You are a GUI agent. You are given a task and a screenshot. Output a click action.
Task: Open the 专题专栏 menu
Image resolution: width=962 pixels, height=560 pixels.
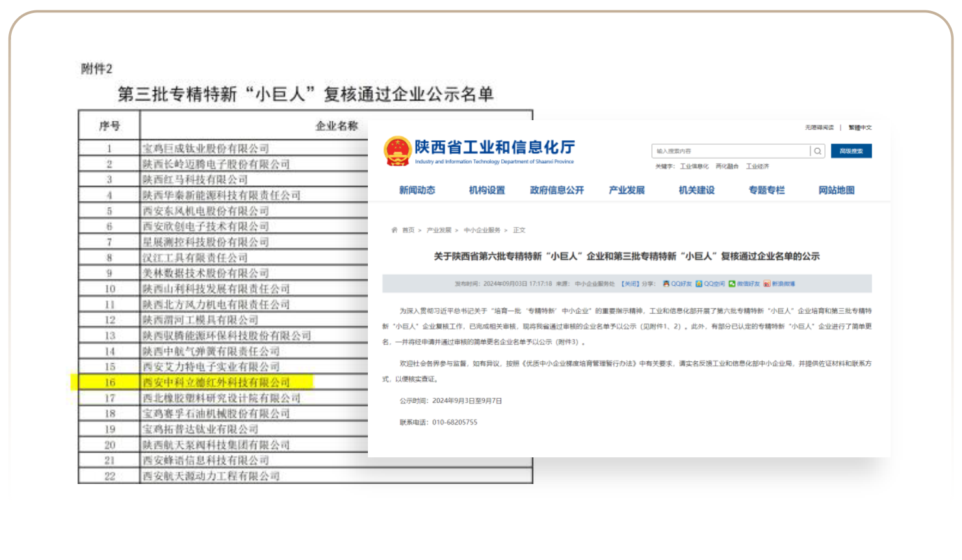(767, 190)
